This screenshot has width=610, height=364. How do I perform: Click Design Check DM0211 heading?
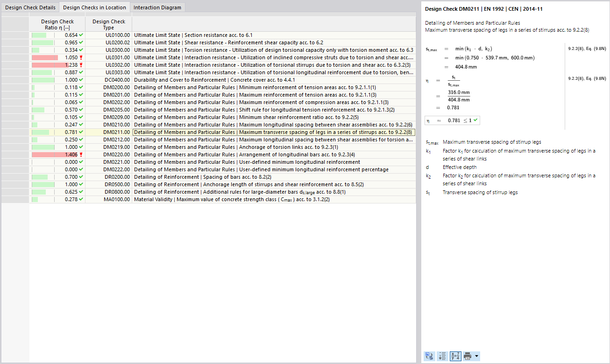click(x=484, y=9)
